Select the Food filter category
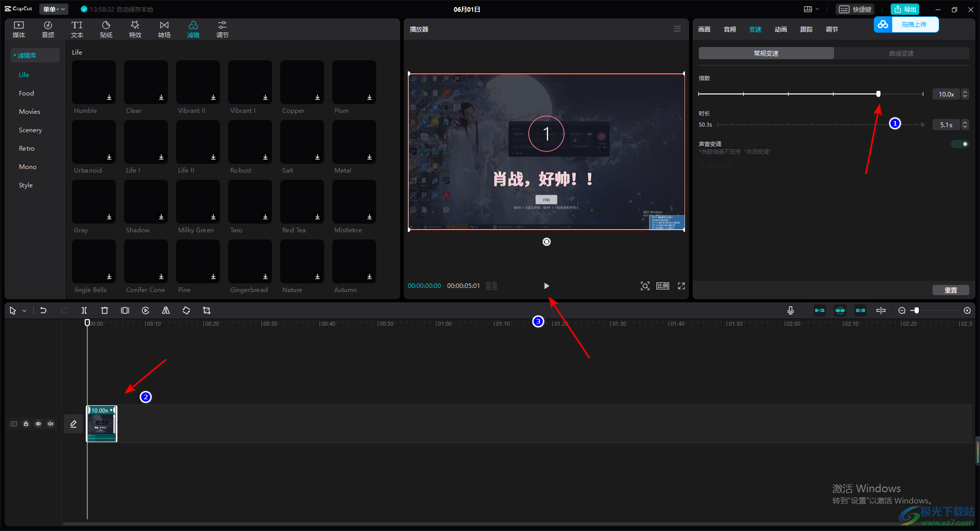This screenshot has height=531, width=980. coord(27,93)
